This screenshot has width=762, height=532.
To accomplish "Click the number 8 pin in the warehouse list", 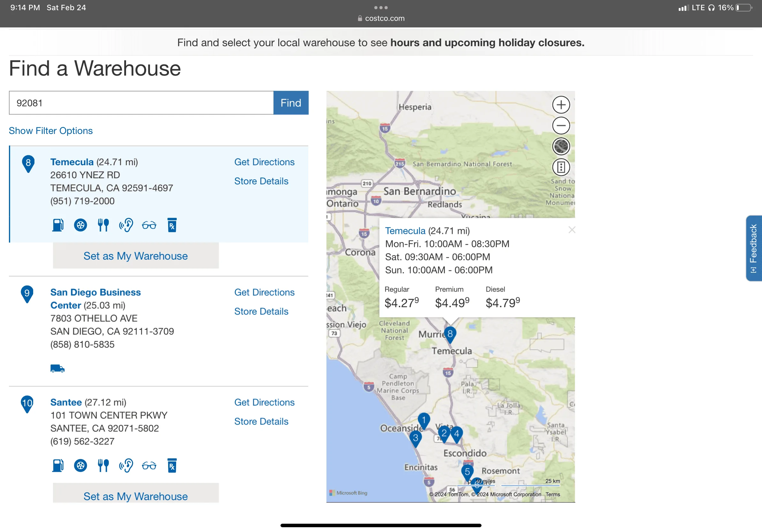I will (28, 164).
